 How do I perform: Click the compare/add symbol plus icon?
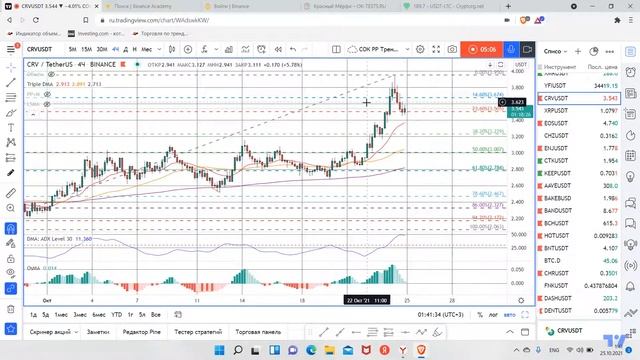click(188, 49)
